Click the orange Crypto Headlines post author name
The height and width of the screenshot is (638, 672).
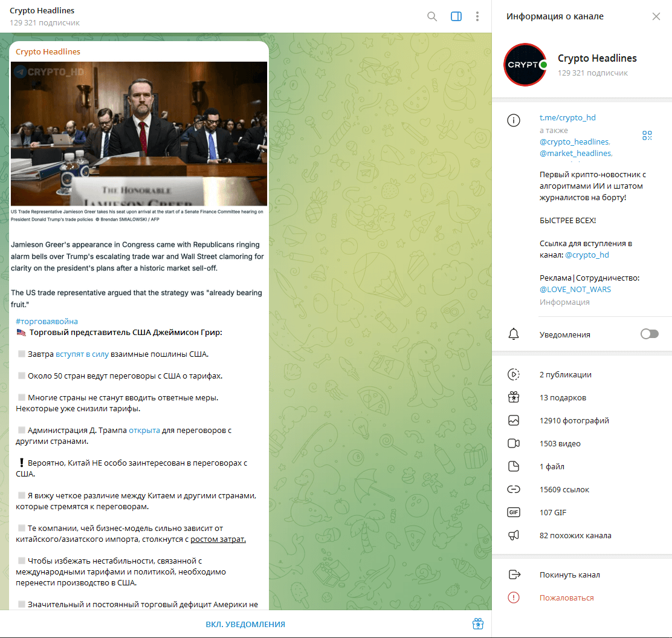coord(48,51)
